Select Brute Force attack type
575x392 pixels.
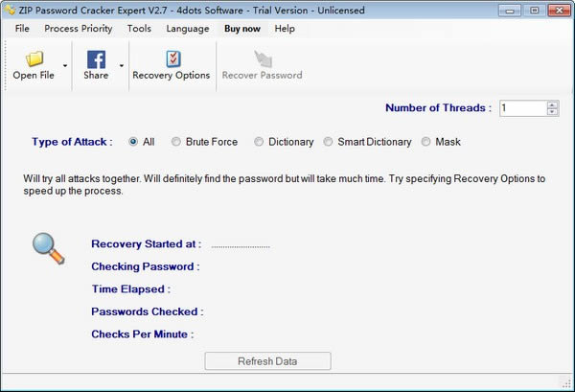click(x=176, y=142)
